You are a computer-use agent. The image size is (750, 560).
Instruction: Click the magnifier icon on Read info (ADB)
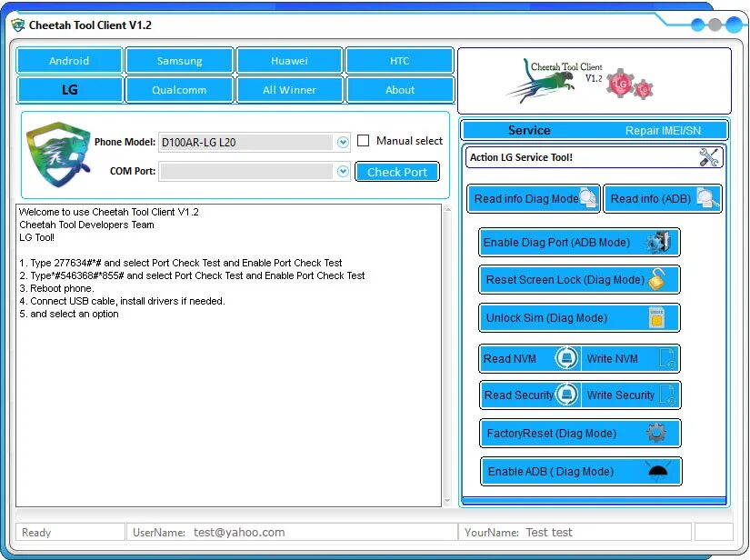(x=708, y=198)
